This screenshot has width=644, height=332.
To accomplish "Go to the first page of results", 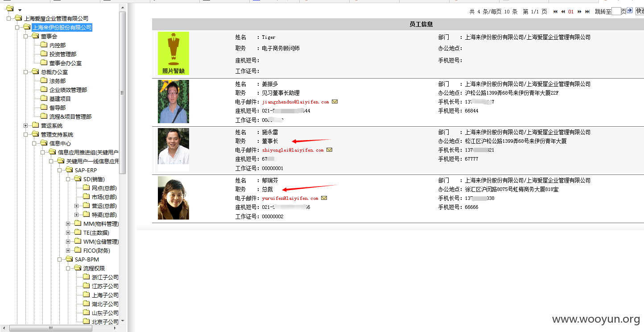I will click(x=555, y=12).
